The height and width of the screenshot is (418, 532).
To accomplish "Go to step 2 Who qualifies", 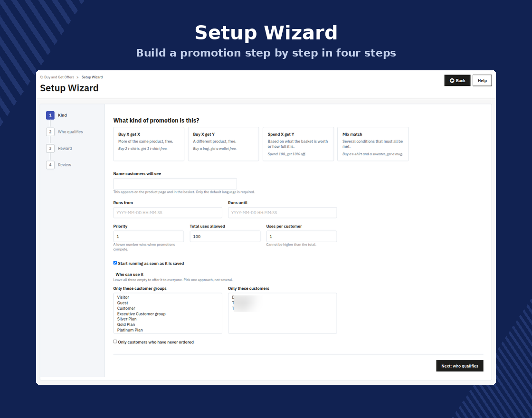I will point(65,132).
